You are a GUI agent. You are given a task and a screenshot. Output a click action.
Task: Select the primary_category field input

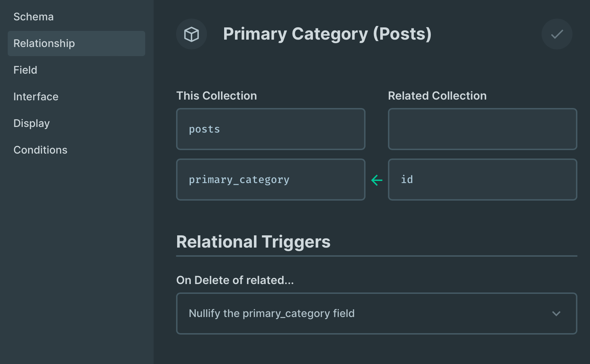pyautogui.click(x=270, y=180)
